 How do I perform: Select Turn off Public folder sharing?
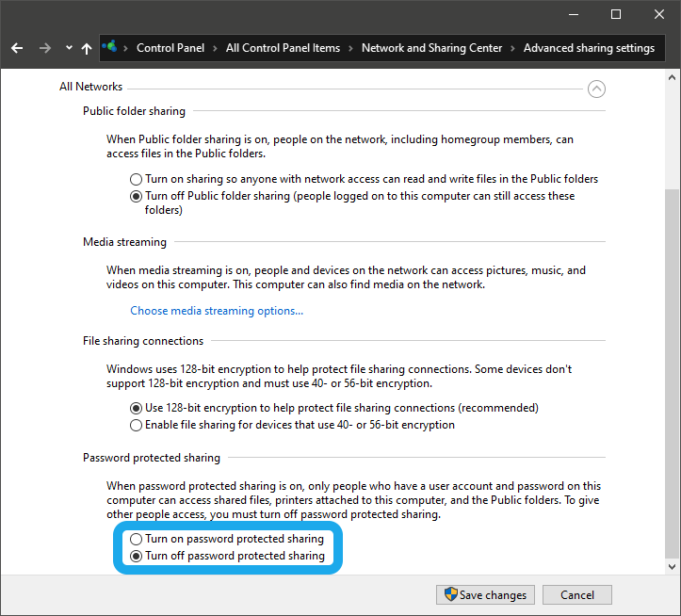coord(137,197)
